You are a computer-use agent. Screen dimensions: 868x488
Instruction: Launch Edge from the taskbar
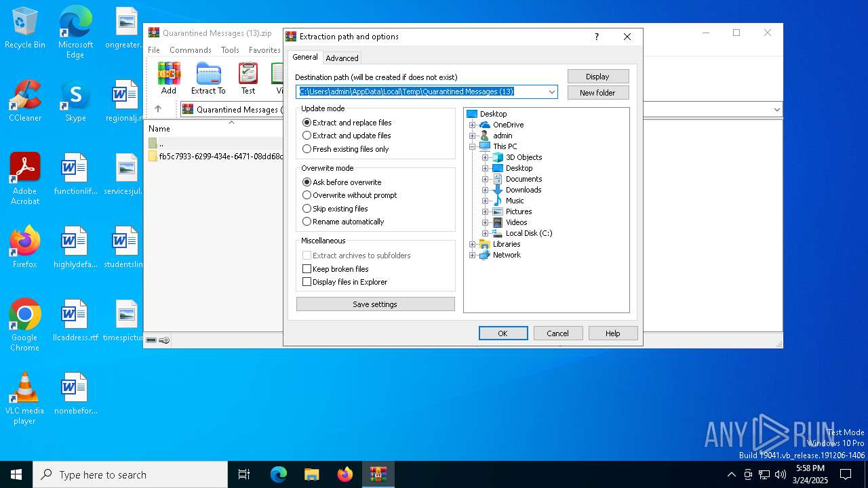[279, 474]
